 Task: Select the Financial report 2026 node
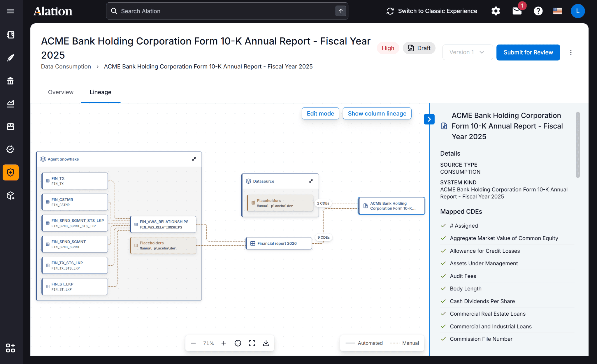279,243
